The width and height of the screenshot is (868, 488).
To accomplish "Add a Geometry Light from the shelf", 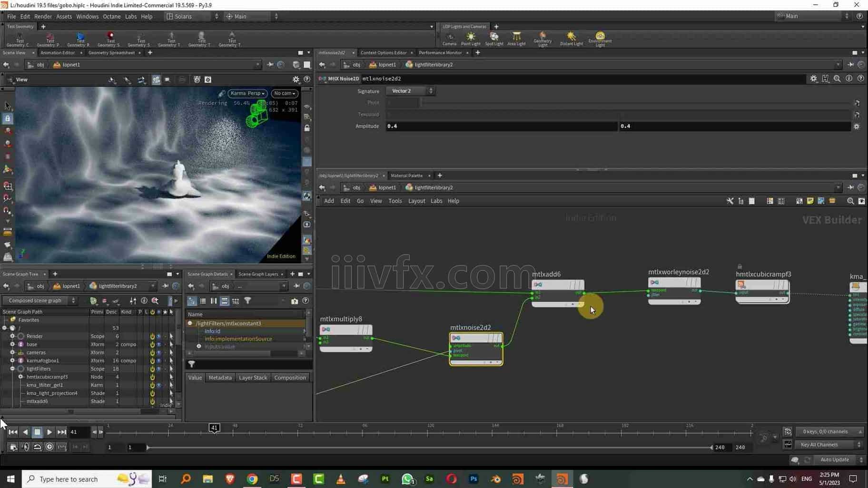I will coord(542,39).
